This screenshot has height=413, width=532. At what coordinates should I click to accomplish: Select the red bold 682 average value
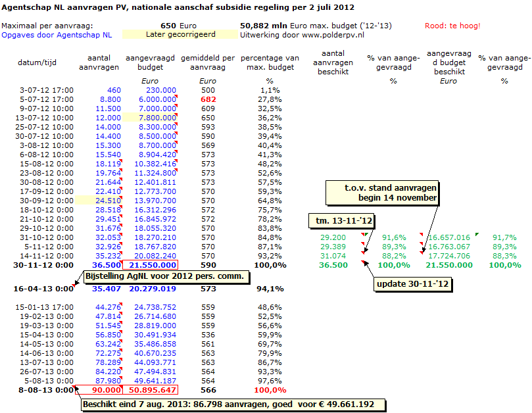(x=208, y=99)
